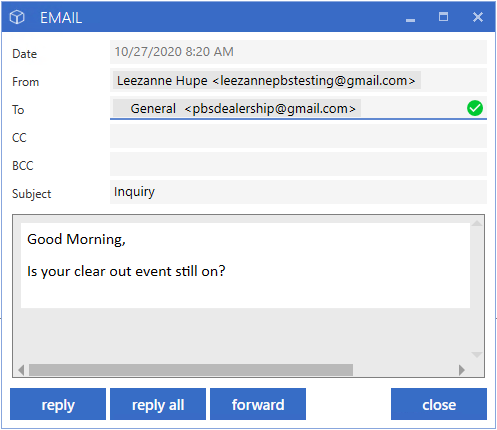Click the Date field showing 10/27/2020
The width and height of the screenshot is (497, 430).
pyautogui.click(x=298, y=52)
